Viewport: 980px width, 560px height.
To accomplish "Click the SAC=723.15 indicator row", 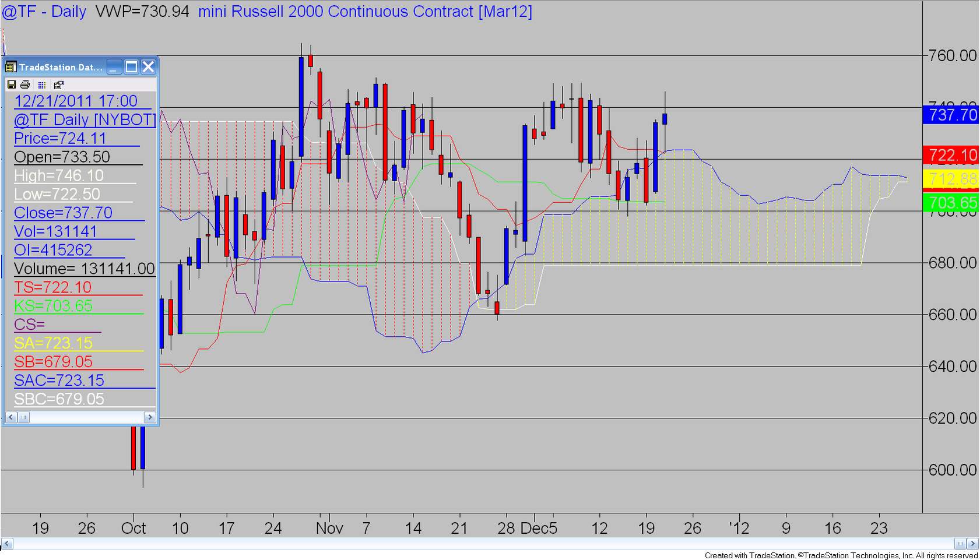I will pos(59,381).
